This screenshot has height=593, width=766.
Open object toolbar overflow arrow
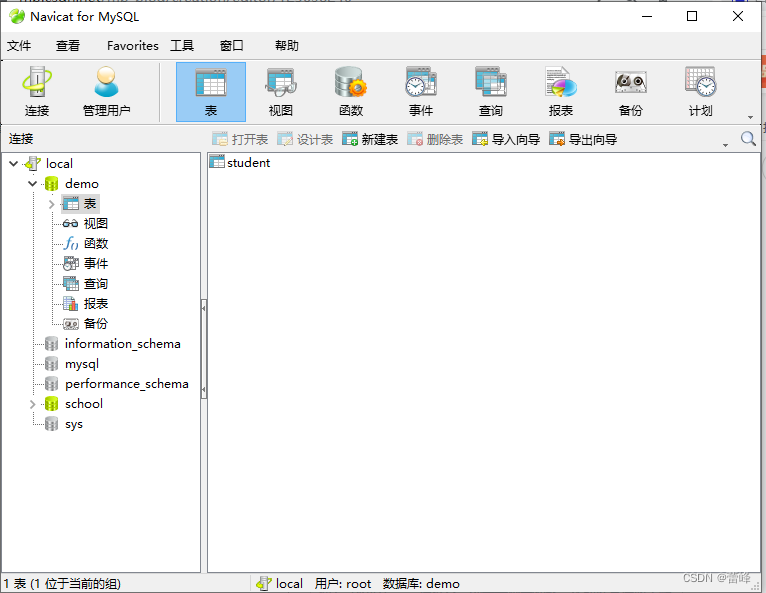(x=725, y=145)
